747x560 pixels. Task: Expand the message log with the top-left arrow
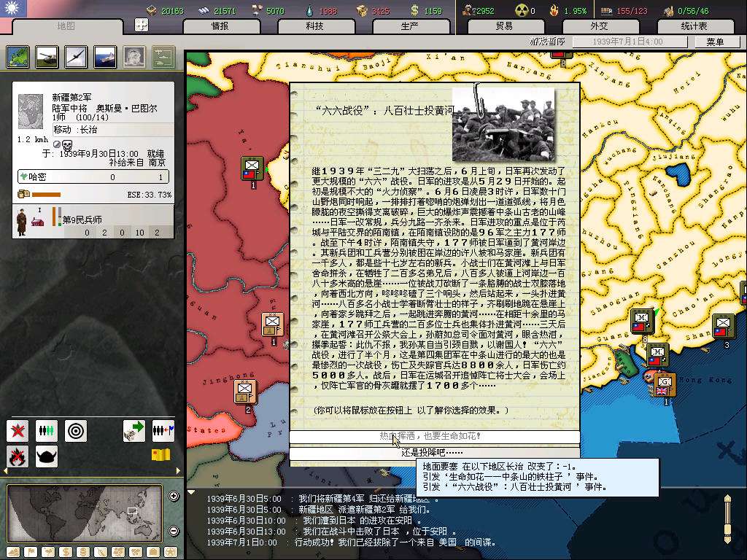(x=192, y=492)
